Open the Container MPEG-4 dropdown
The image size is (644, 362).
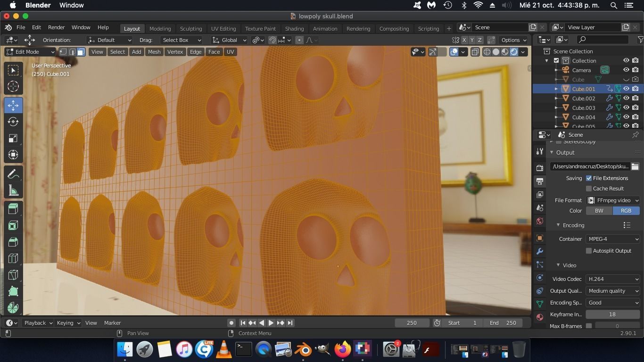613,239
